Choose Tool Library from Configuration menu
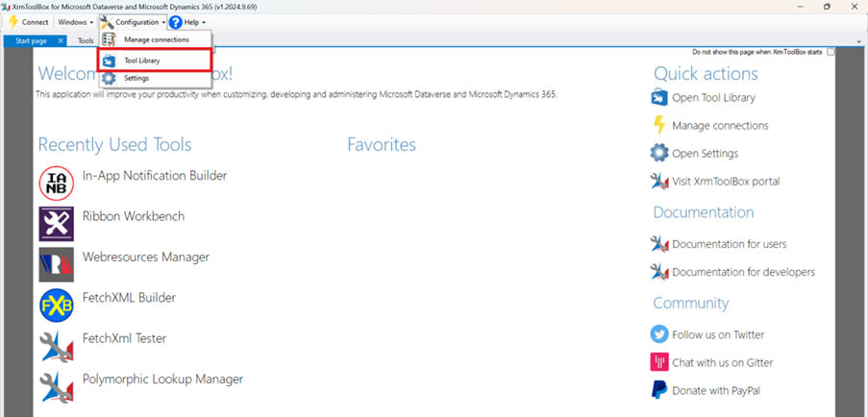Image resolution: width=868 pixels, height=417 pixels. click(141, 60)
